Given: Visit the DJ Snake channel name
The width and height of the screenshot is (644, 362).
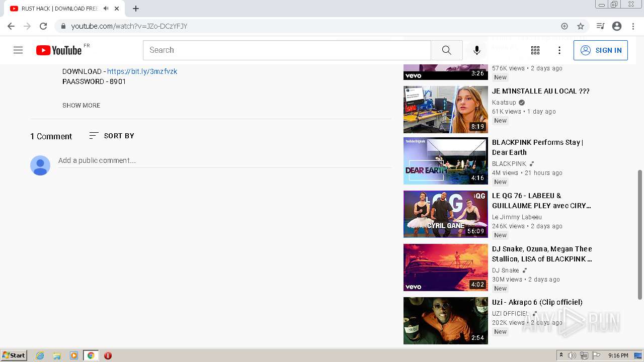Looking at the screenshot, I should tap(506, 270).
